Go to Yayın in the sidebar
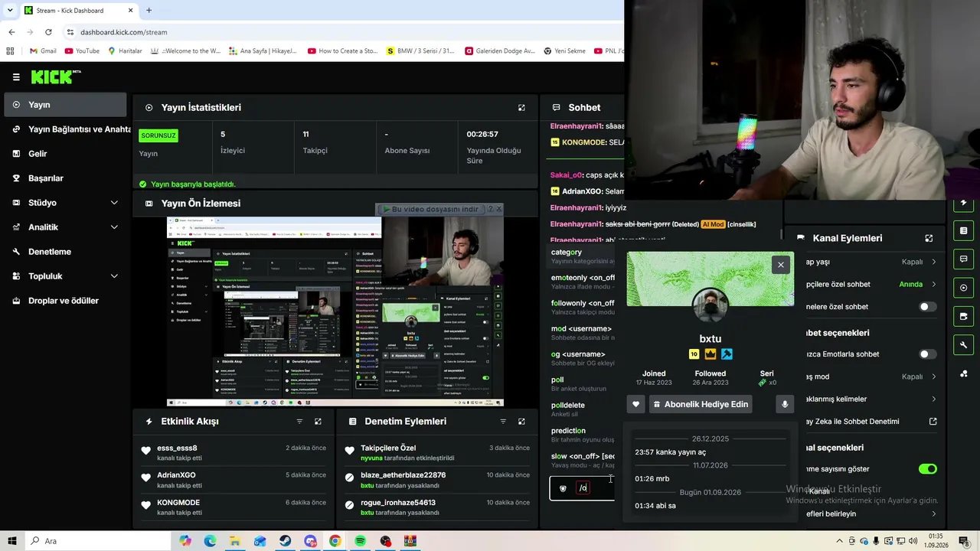 point(66,105)
